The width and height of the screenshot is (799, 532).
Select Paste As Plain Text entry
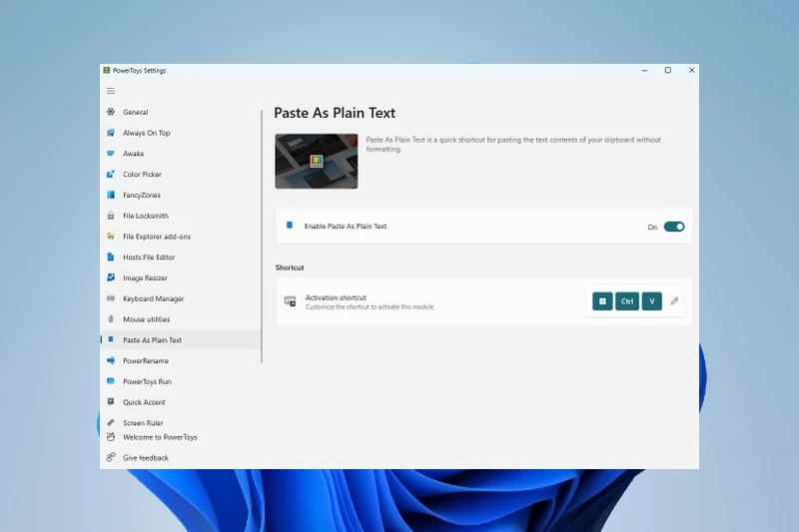tap(181, 340)
